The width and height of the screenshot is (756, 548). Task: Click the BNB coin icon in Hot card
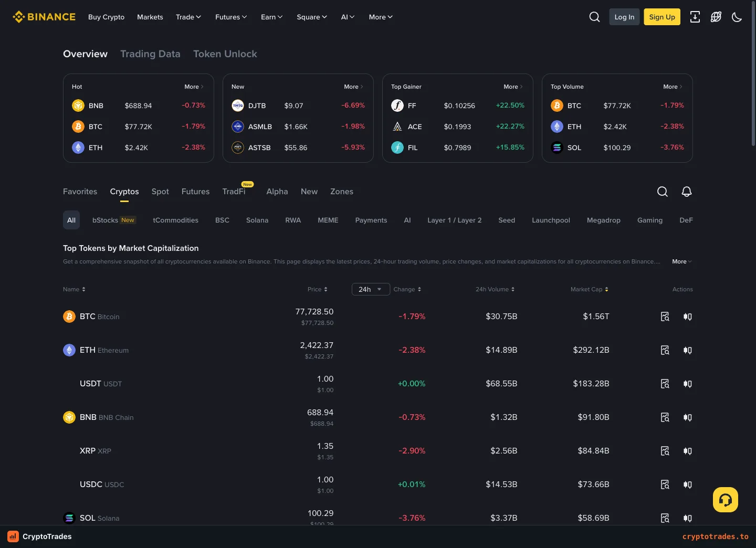coord(78,106)
